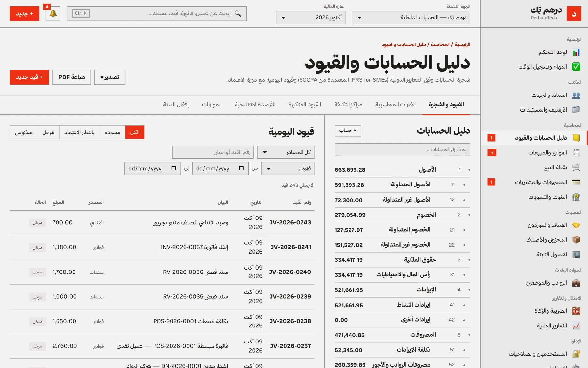The image size is (588, 368).
Task: Click the account search field (بحث في الحسابات)
Action: 402,149
